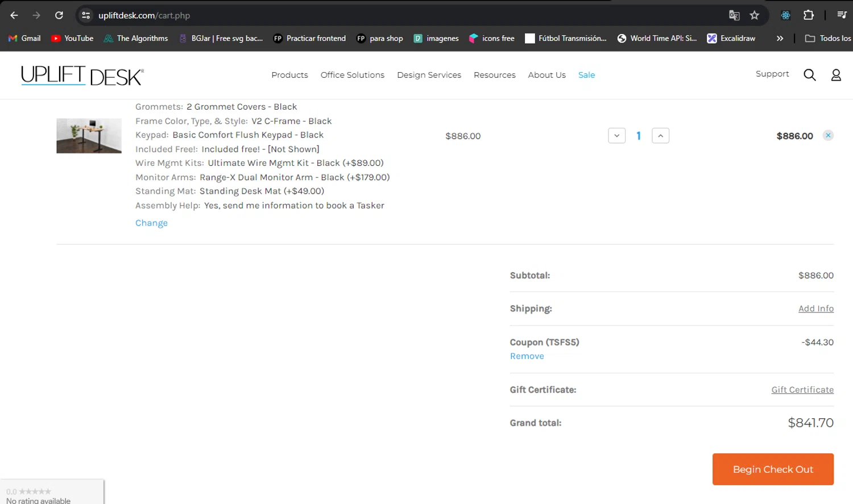Open the YouTube bookmark
853x504 pixels.
pos(72,38)
